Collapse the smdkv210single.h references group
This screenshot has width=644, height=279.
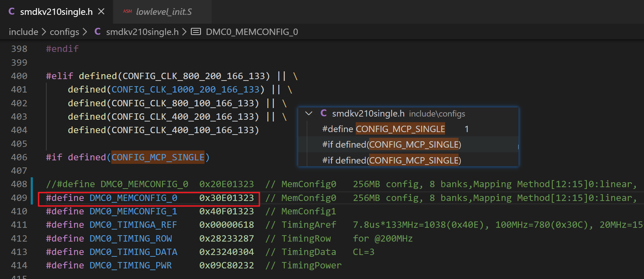309,113
